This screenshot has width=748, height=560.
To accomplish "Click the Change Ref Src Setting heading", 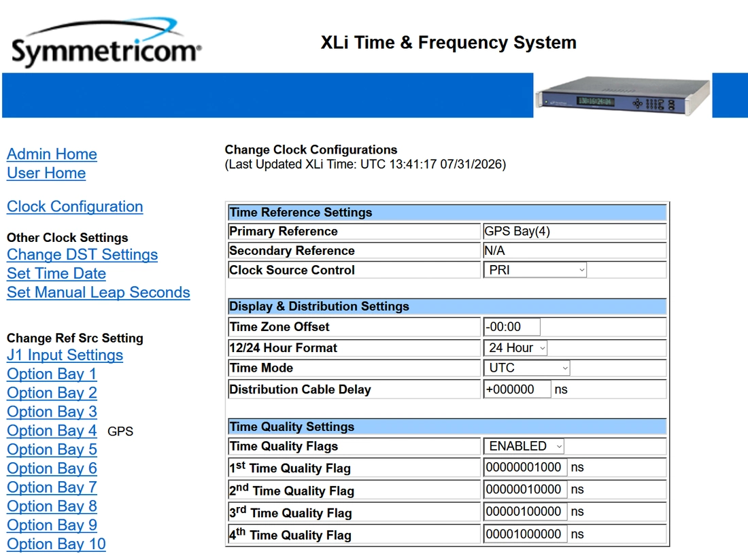I will [75, 338].
